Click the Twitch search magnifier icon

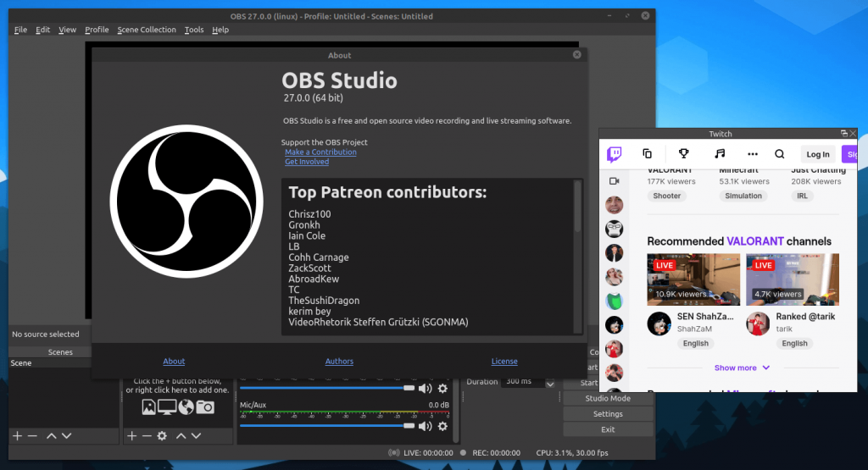pos(780,154)
